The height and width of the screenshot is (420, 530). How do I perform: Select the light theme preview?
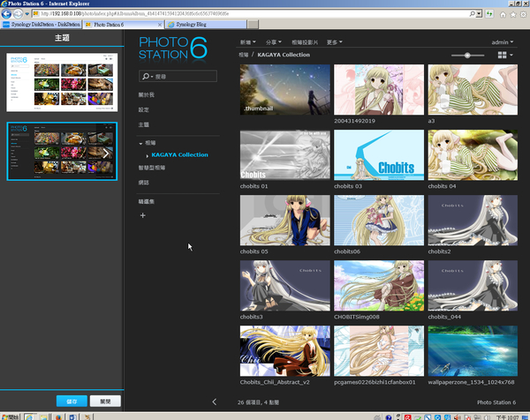tap(62, 80)
